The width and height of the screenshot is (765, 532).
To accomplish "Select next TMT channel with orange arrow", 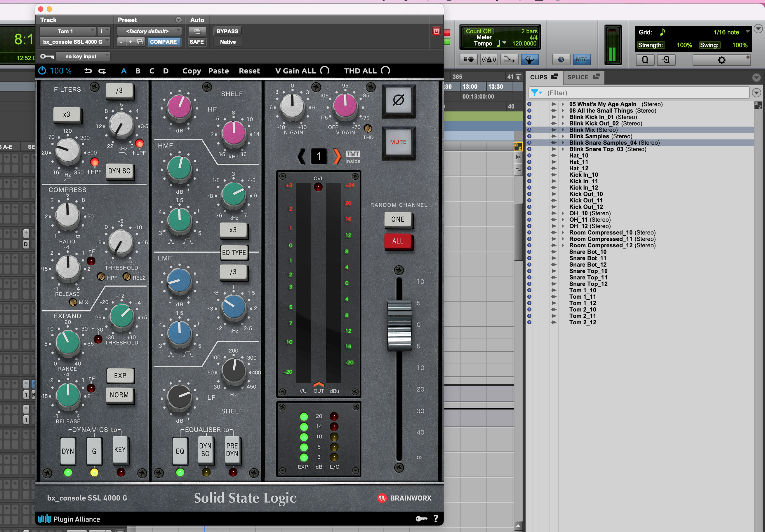I will [337, 156].
